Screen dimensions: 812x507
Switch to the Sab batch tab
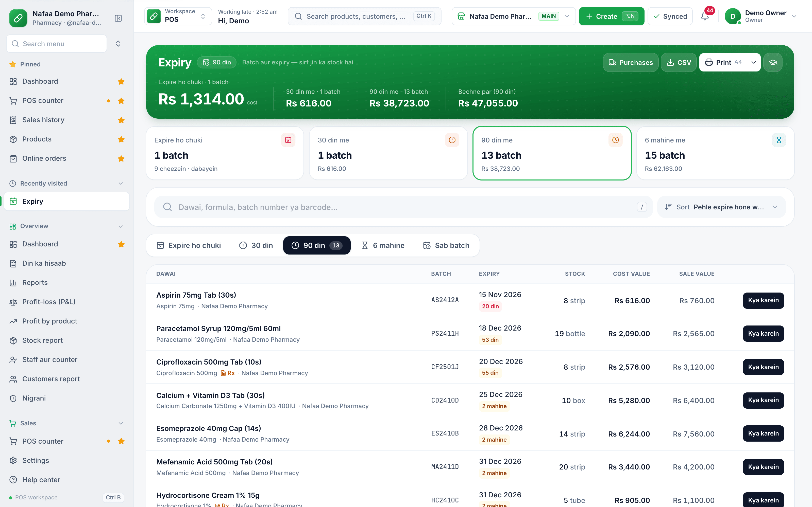[x=446, y=245]
